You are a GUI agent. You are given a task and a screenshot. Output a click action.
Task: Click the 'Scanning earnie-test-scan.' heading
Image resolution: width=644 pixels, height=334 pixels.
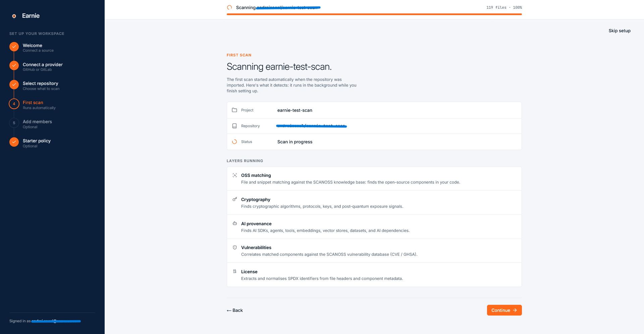[279, 66]
